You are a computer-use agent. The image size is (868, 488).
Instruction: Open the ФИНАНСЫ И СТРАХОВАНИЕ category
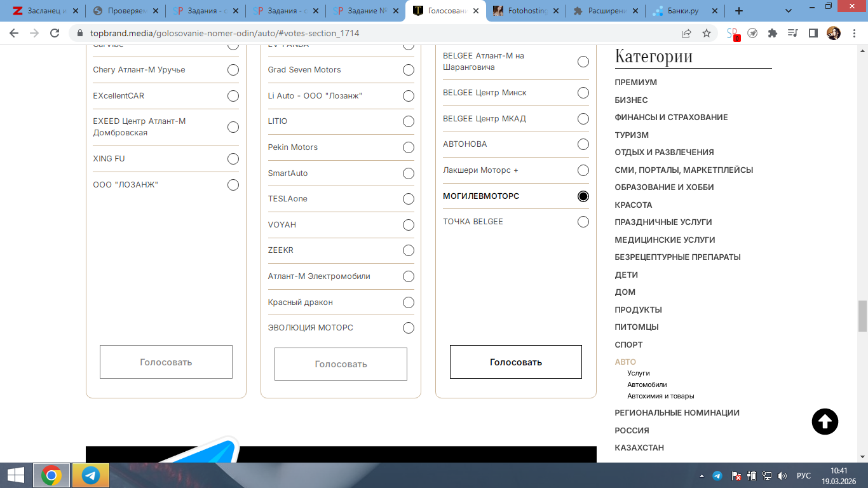pyautogui.click(x=672, y=118)
